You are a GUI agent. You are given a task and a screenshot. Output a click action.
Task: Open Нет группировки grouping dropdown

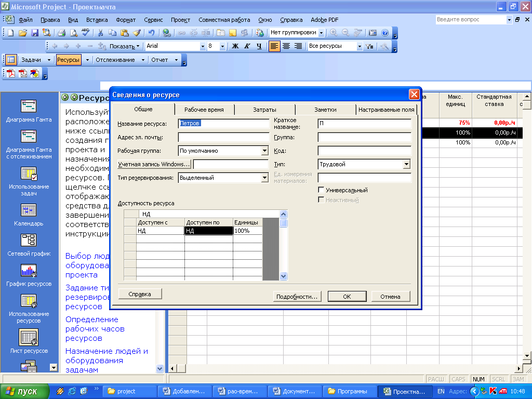[x=321, y=33]
